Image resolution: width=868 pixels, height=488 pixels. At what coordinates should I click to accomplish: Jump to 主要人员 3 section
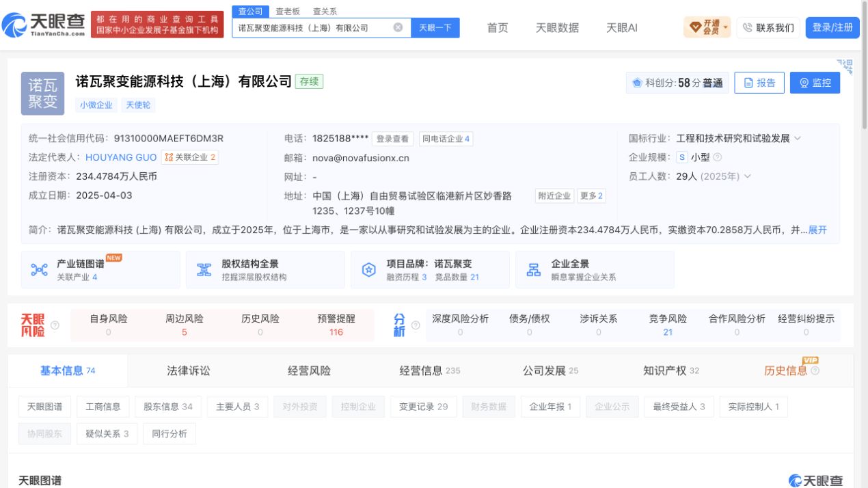coord(237,407)
